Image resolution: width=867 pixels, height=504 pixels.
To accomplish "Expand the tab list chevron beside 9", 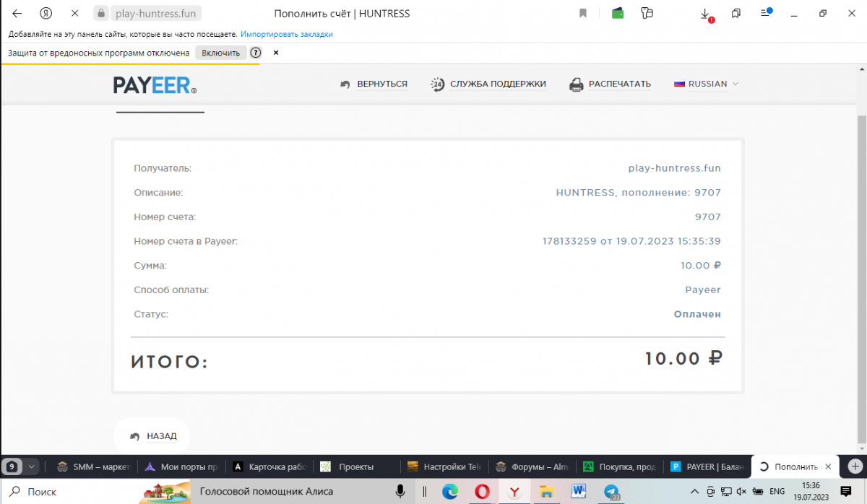I will pyautogui.click(x=32, y=466).
